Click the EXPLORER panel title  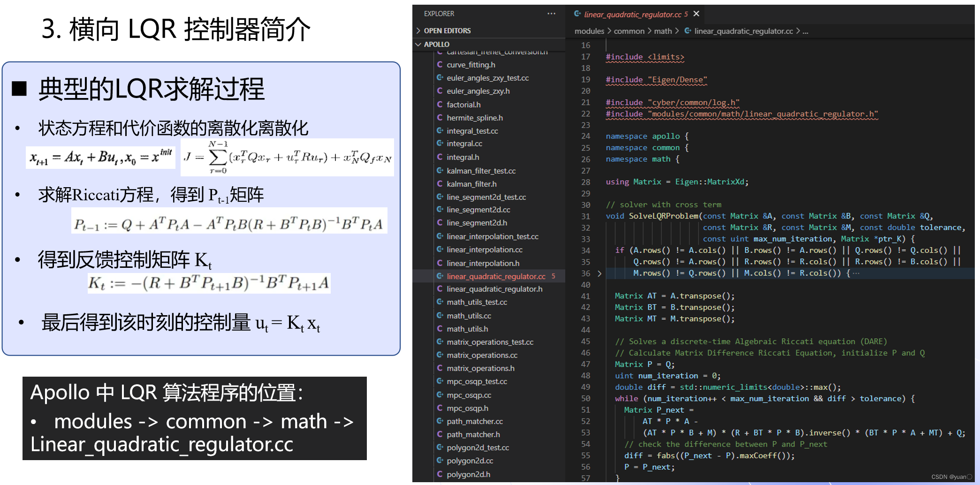click(439, 14)
